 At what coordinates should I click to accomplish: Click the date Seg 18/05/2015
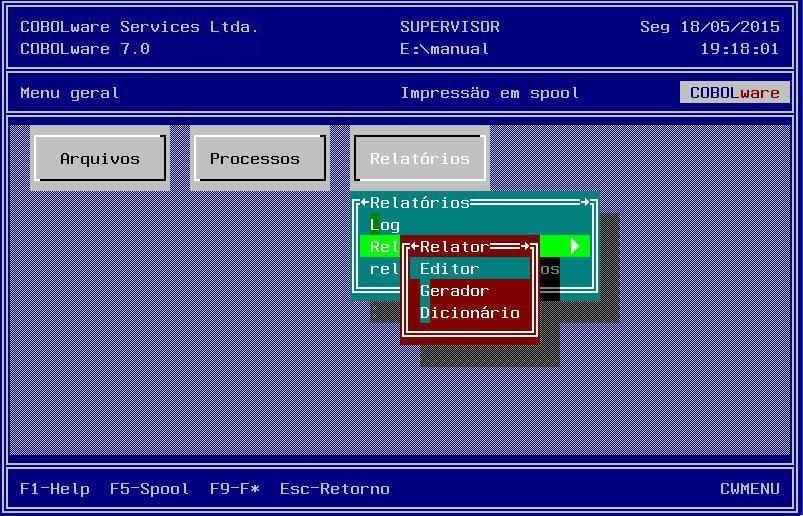pyautogui.click(x=710, y=27)
